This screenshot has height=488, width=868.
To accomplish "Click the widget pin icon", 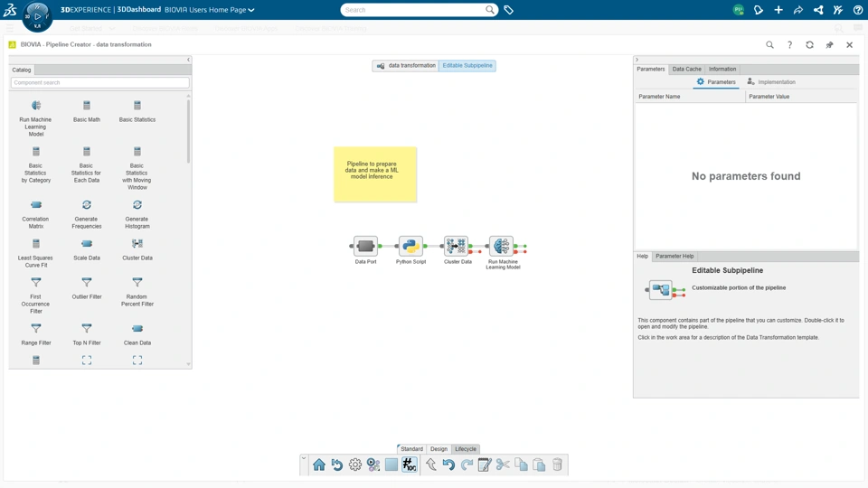I will (829, 45).
